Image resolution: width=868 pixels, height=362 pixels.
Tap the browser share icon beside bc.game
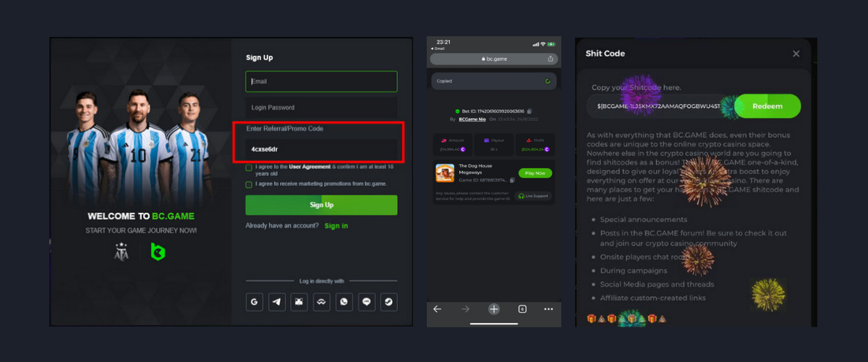(x=550, y=59)
